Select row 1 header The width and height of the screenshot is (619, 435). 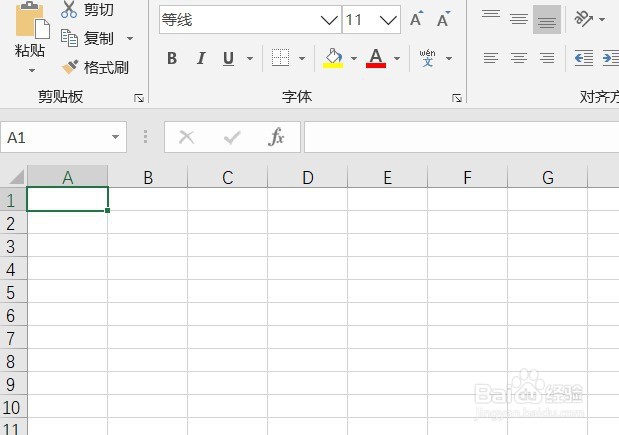coord(13,199)
